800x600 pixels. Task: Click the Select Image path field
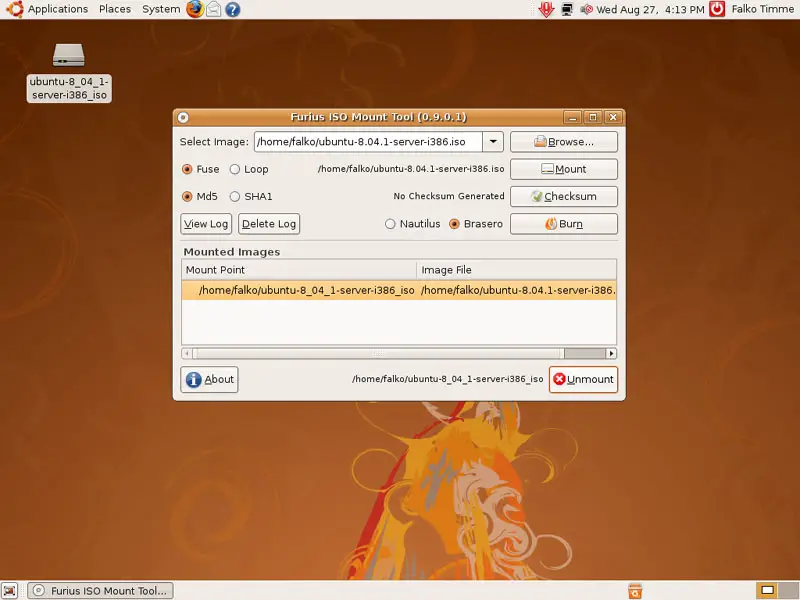point(368,142)
